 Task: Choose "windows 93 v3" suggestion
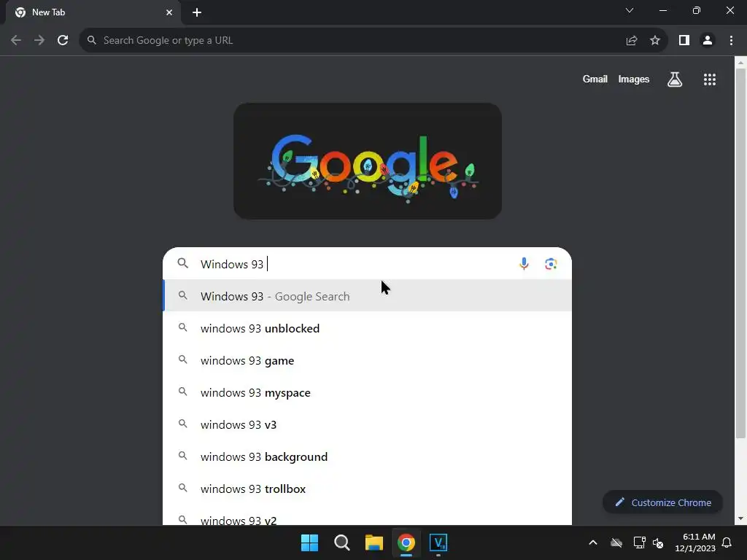pyautogui.click(x=368, y=424)
